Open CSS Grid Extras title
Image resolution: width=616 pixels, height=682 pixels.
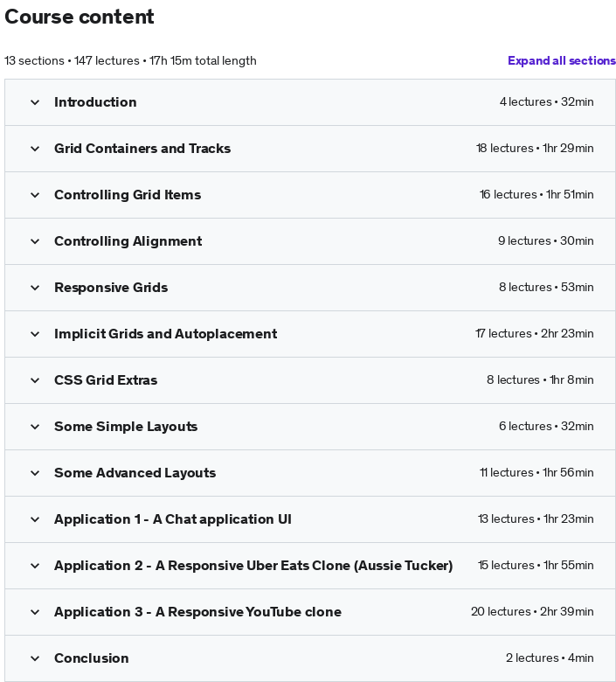pos(106,380)
